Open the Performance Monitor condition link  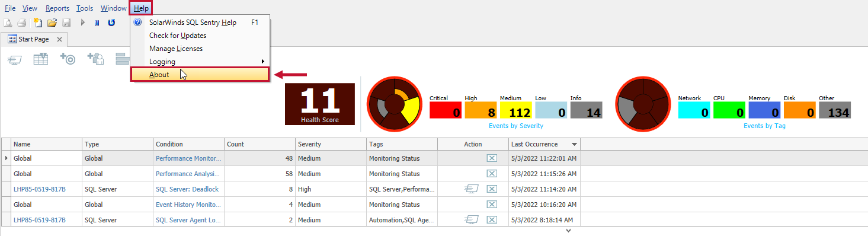tap(188, 158)
